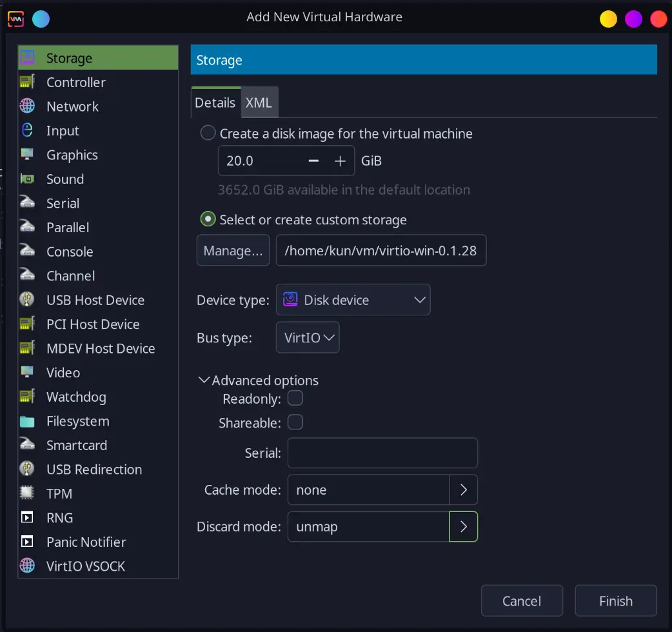Open the Device type dropdown
Image resolution: width=672 pixels, height=632 pixels.
click(x=353, y=300)
